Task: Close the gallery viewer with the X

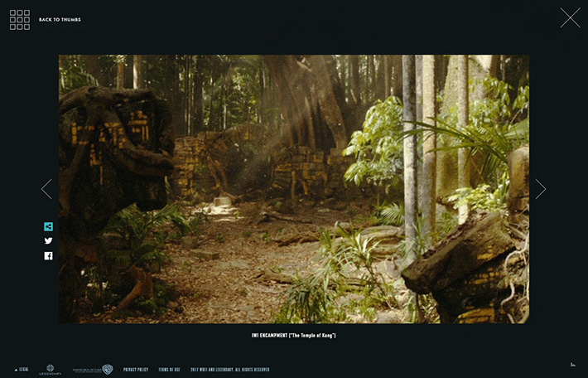Action: coord(570,17)
